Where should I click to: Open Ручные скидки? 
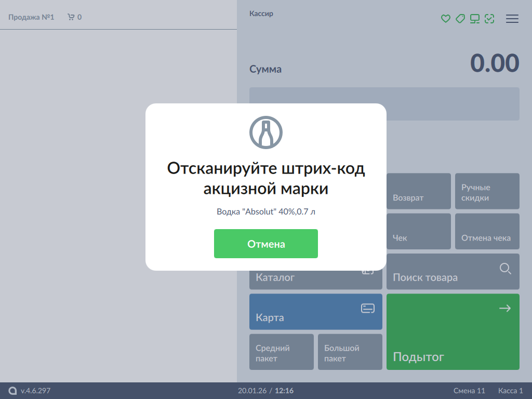[x=487, y=192]
